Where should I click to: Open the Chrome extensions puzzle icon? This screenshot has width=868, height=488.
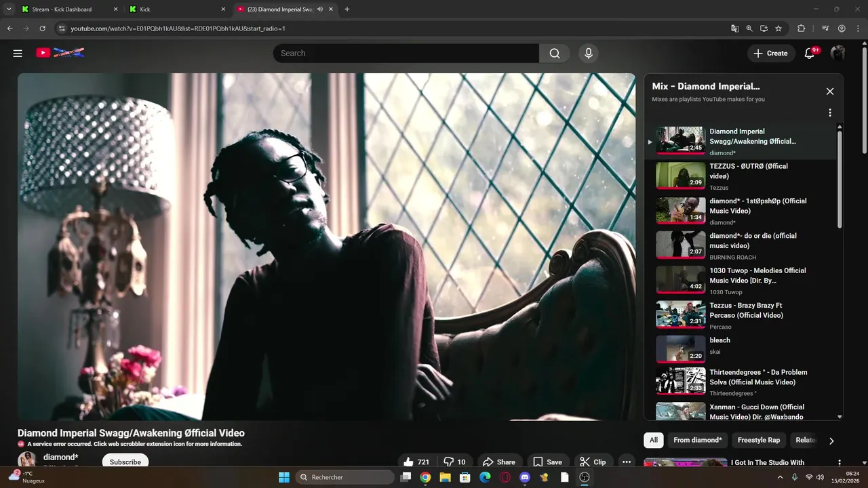(801, 28)
